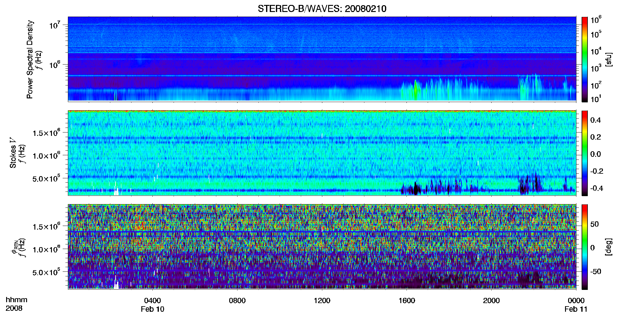Click the 0400 time tick label
The width and height of the screenshot is (644, 332).
152,300
